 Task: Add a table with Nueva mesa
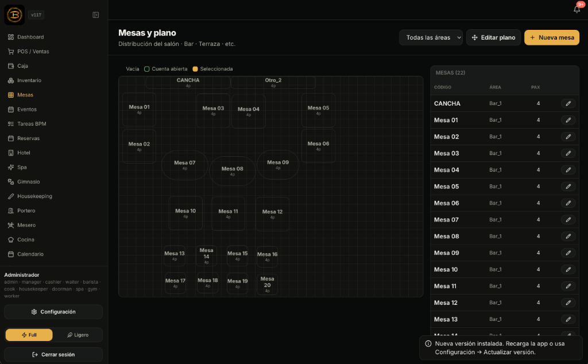[x=552, y=37]
